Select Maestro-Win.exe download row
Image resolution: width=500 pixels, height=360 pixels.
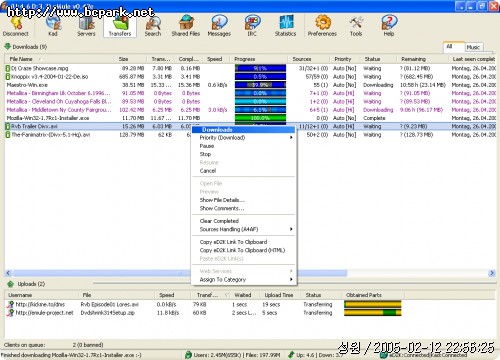[250, 85]
